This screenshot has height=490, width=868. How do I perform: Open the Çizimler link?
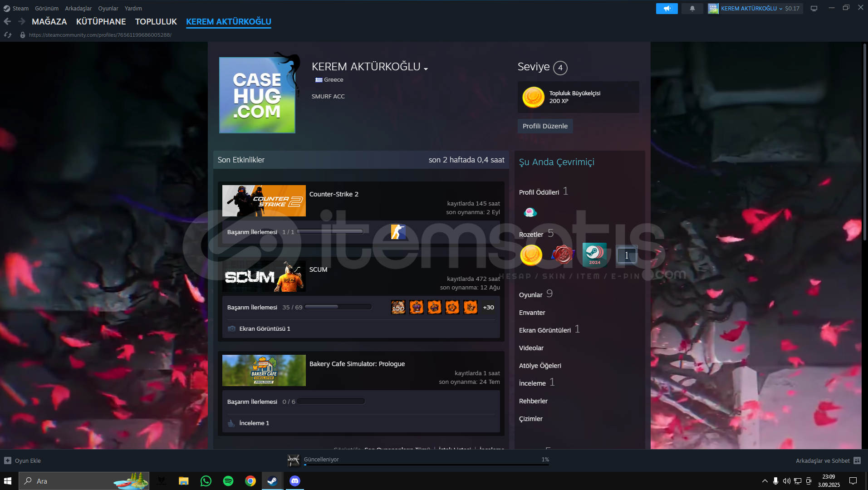[x=531, y=419]
